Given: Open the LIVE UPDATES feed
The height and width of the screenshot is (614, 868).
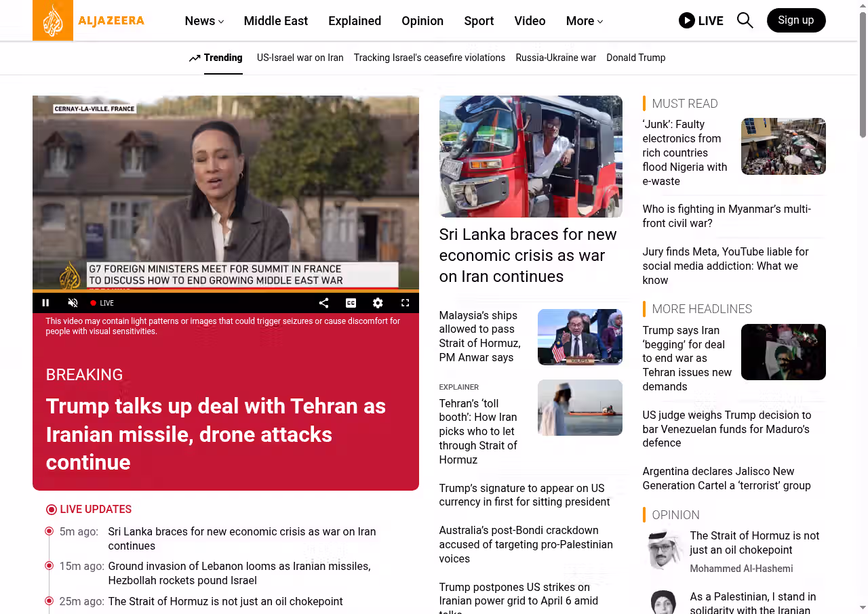Looking at the screenshot, I should (95, 510).
